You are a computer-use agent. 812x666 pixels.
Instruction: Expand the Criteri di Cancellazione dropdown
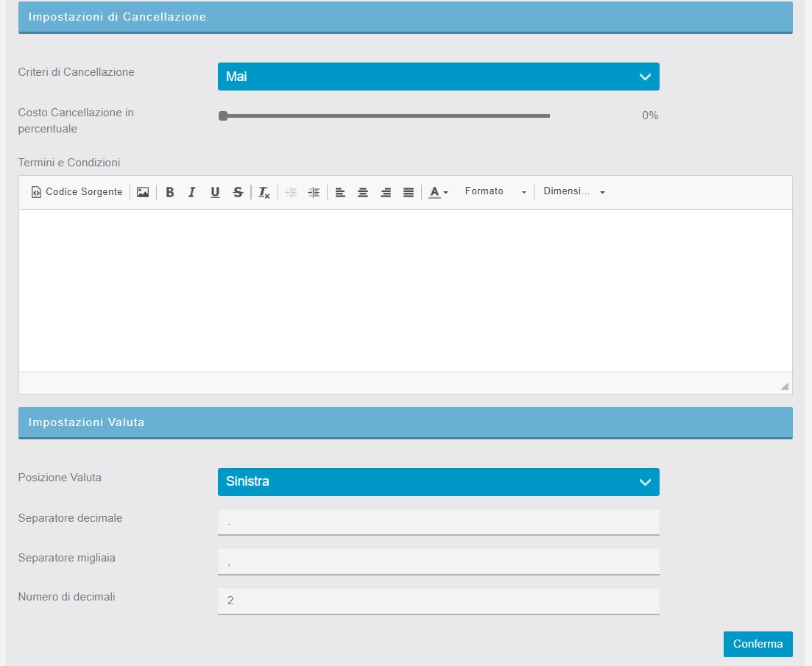point(438,77)
